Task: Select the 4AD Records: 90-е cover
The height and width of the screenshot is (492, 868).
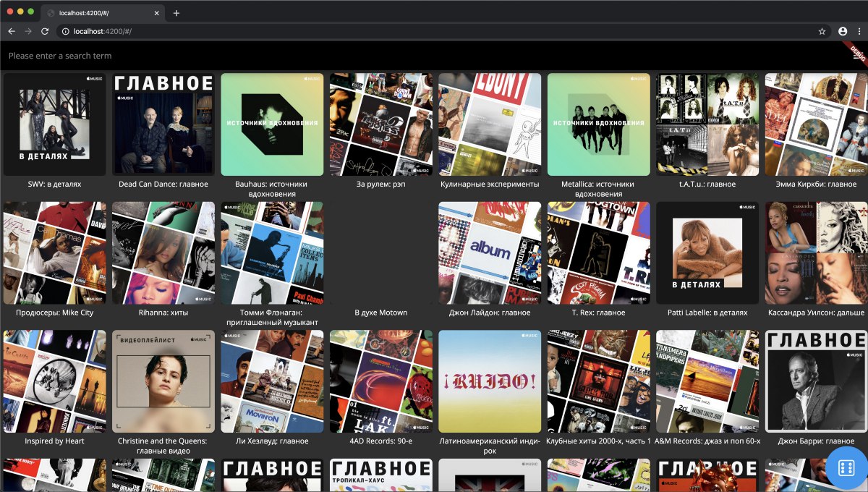Action: click(381, 381)
